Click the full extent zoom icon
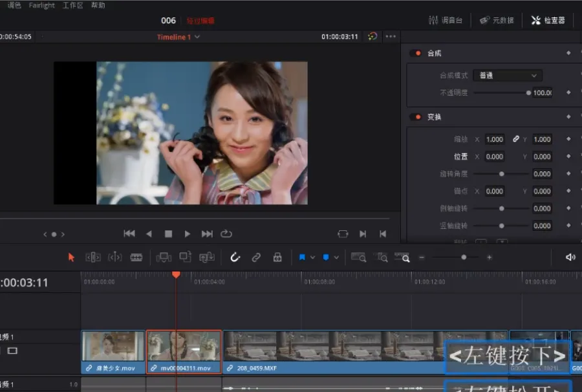This screenshot has height=392, width=582. pos(358,257)
